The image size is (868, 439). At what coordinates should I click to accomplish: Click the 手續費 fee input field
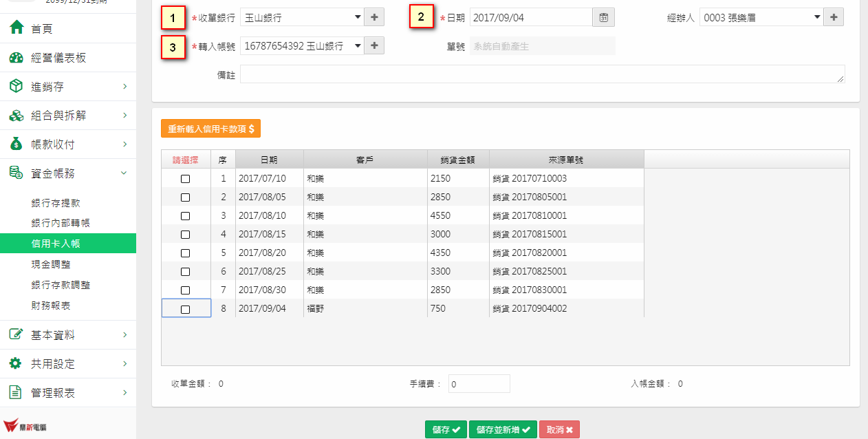pos(479,384)
